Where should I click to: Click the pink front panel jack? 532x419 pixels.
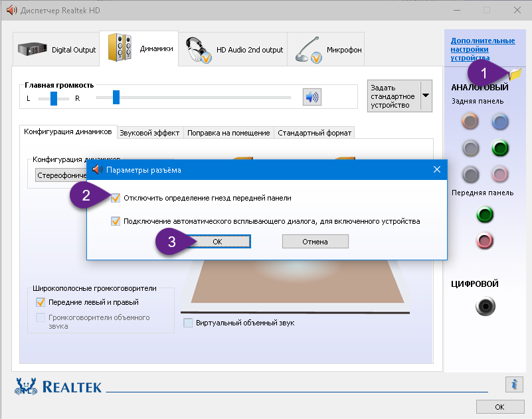coord(485,241)
